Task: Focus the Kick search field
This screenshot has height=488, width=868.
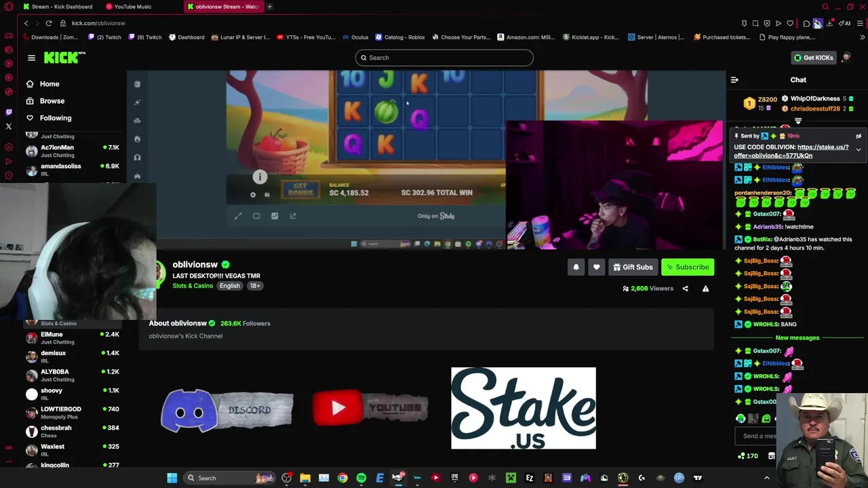Action: pos(444,58)
